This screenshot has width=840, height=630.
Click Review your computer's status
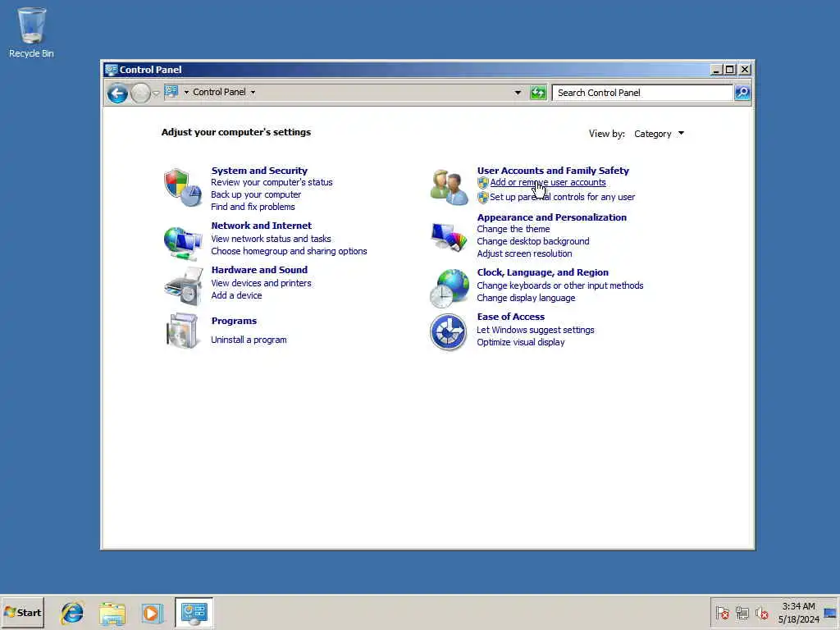click(x=272, y=182)
